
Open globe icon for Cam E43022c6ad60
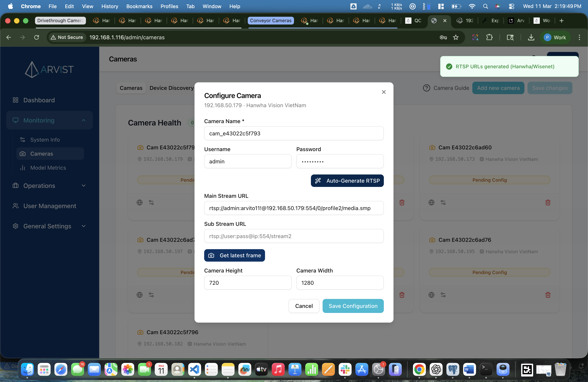431,202
